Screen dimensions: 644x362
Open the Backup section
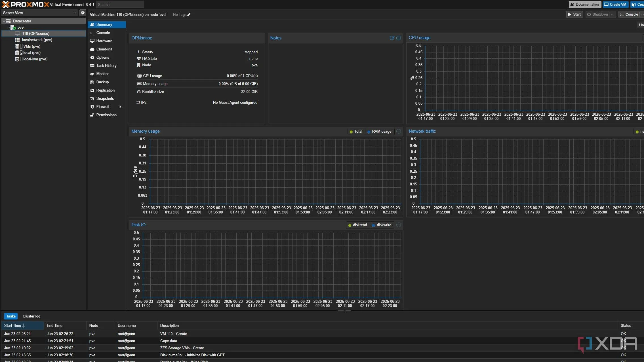coord(102,82)
